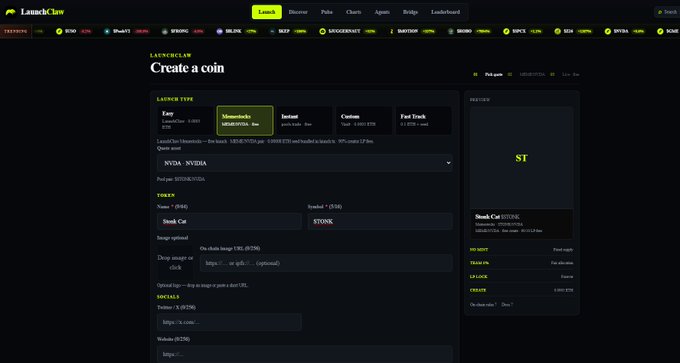Click the Website URL field
The image size is (680, 363).
305,354
